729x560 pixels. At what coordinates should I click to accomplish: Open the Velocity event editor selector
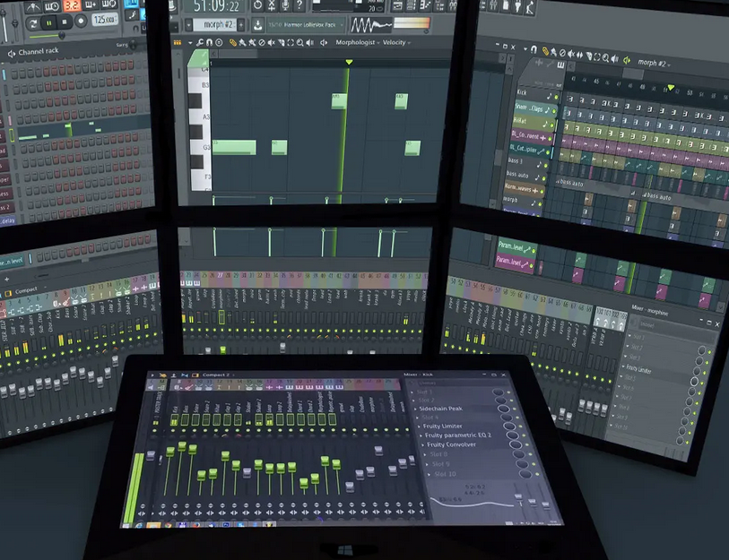pos(396,42)
